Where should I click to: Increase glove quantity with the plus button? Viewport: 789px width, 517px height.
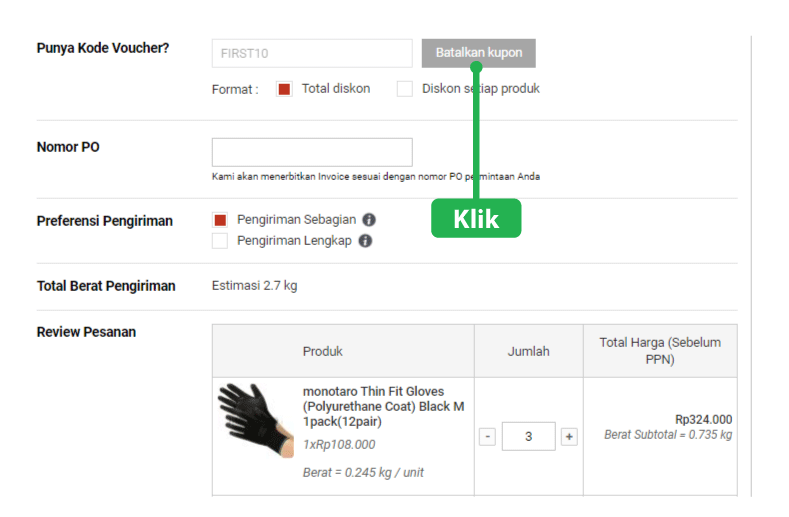pyautogui.click(x=569, y=437)
